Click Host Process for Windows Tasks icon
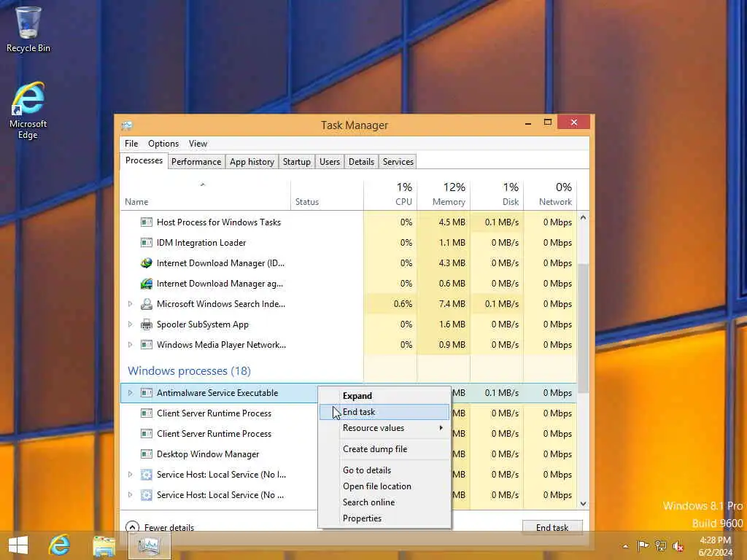Screen dimensions: 747x560 click(146, 222)
